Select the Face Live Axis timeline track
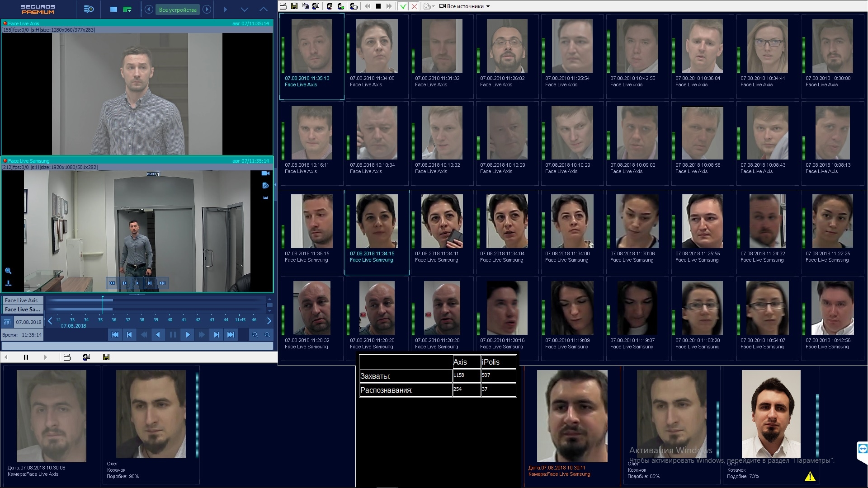 coord(23,300)
